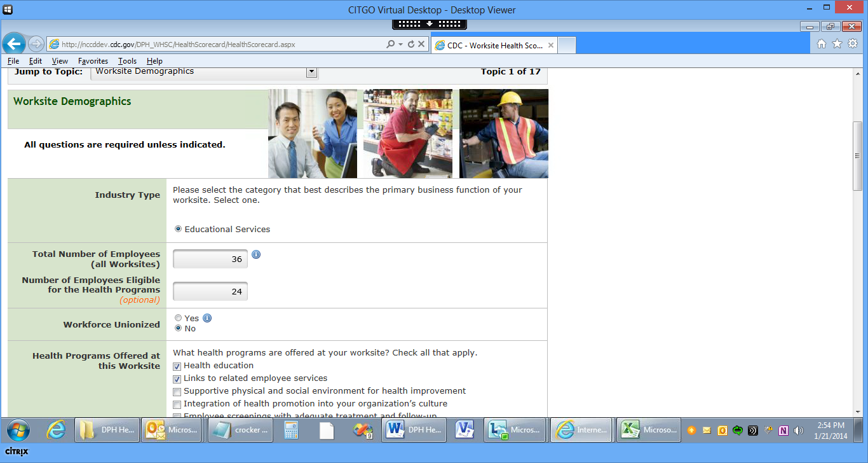Open the Calculator taskbar icon
The height and width of the screenshot is (463, 868).
tap(292, 431)
